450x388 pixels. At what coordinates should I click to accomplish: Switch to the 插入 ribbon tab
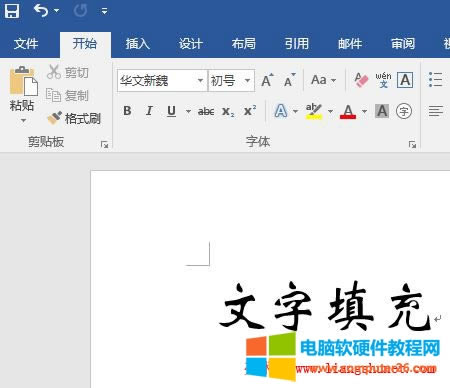click(138, 44)
